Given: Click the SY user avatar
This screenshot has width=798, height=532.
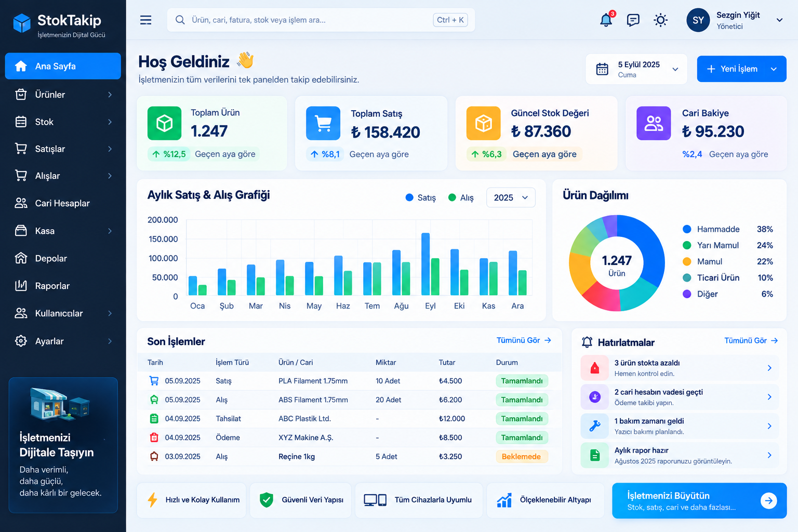Looking at the screenshot, I should (698, 20).
